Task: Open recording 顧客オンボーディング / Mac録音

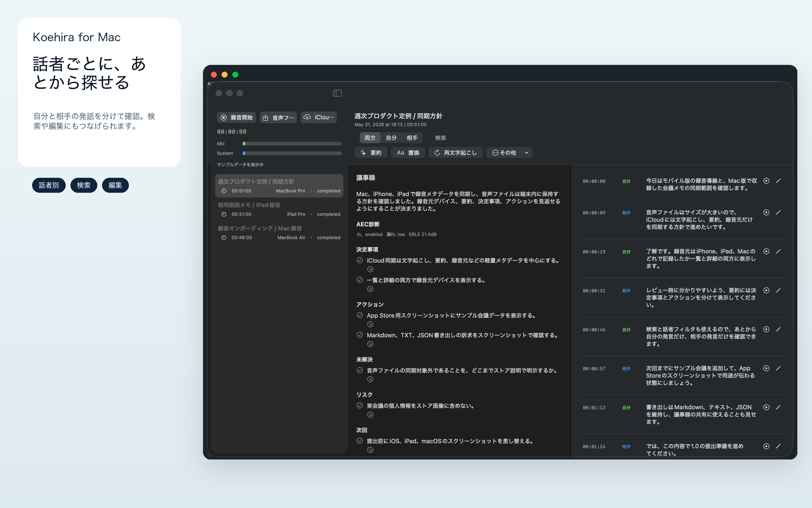Action: [x=279, y=233]
